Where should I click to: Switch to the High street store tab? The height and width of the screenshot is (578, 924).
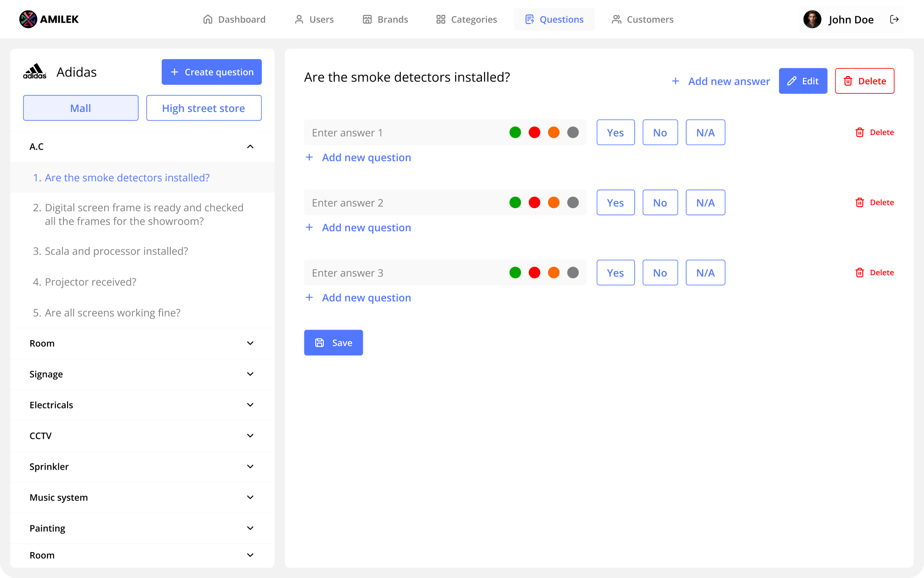click(x=203, y=108)
